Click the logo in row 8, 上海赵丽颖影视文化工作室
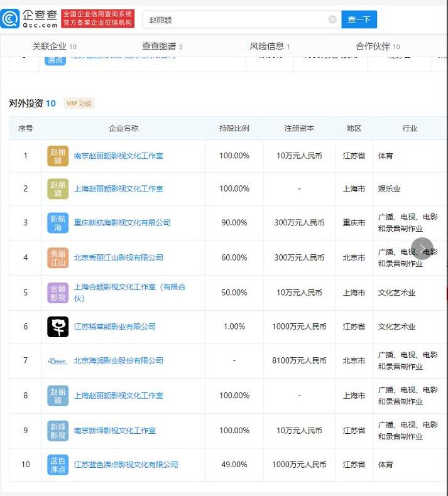The image size is (448, 496). click(x=58, y=396)
